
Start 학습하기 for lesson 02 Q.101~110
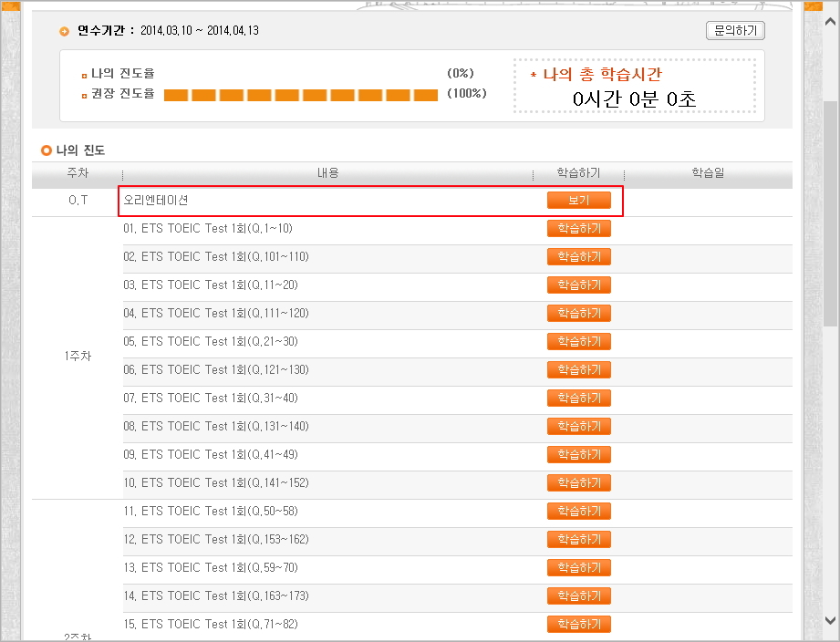click(x=578, y=257)
